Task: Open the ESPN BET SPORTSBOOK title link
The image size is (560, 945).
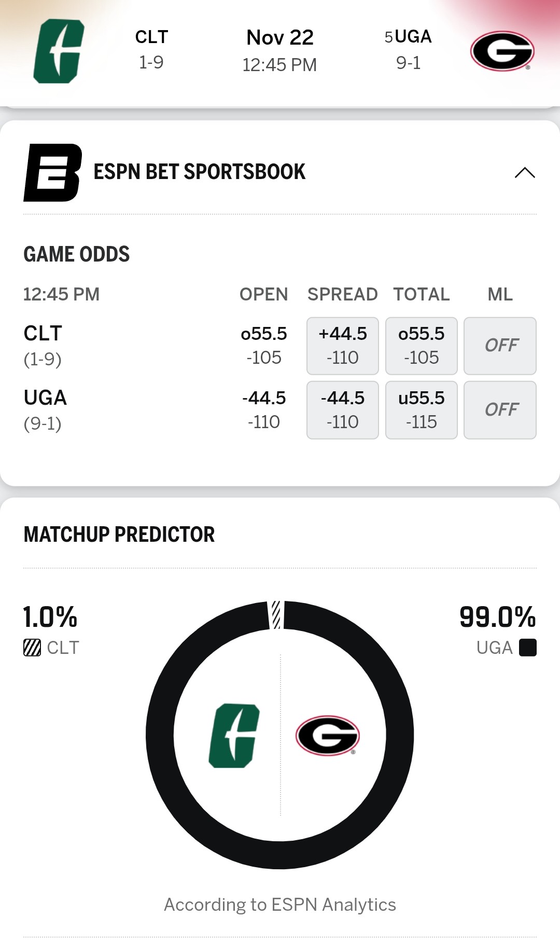Action: (x=199, y=172)
